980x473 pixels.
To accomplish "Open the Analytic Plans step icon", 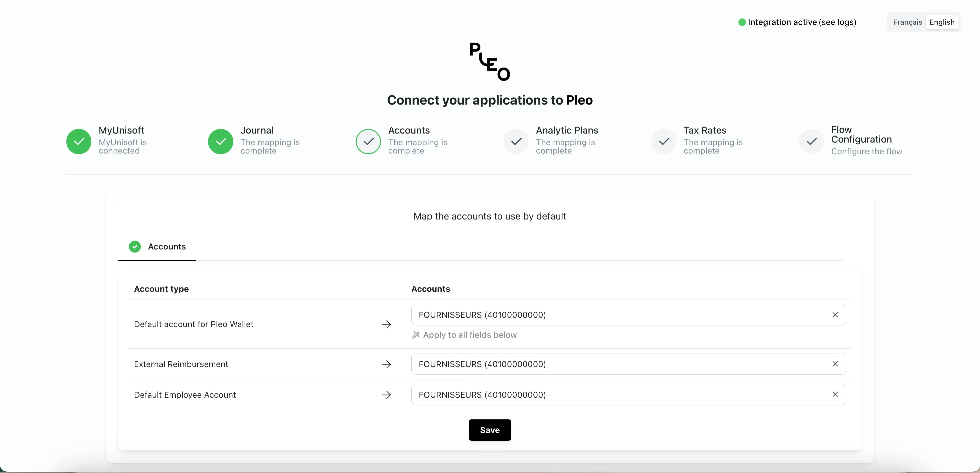I will coord(516,142).
